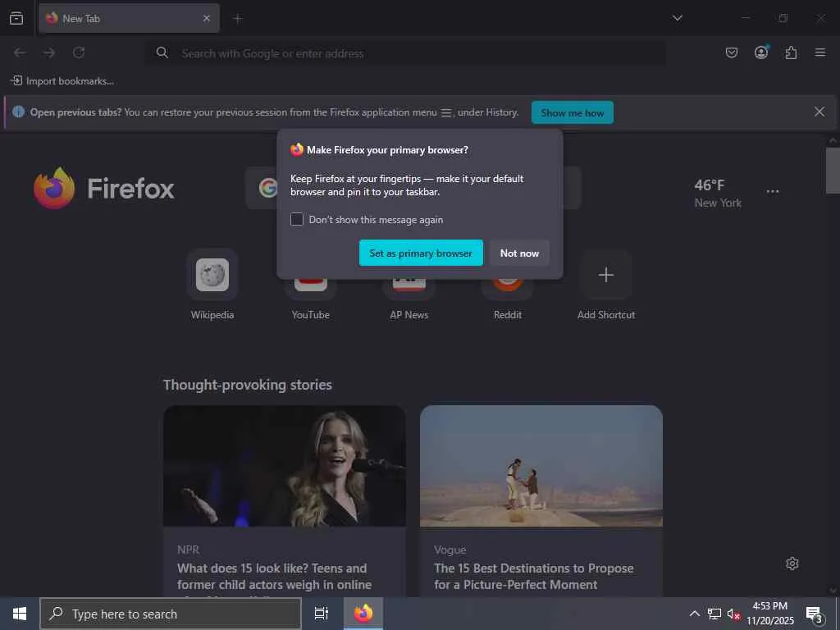Open a new tab with plus icon

tap(238, 19)
